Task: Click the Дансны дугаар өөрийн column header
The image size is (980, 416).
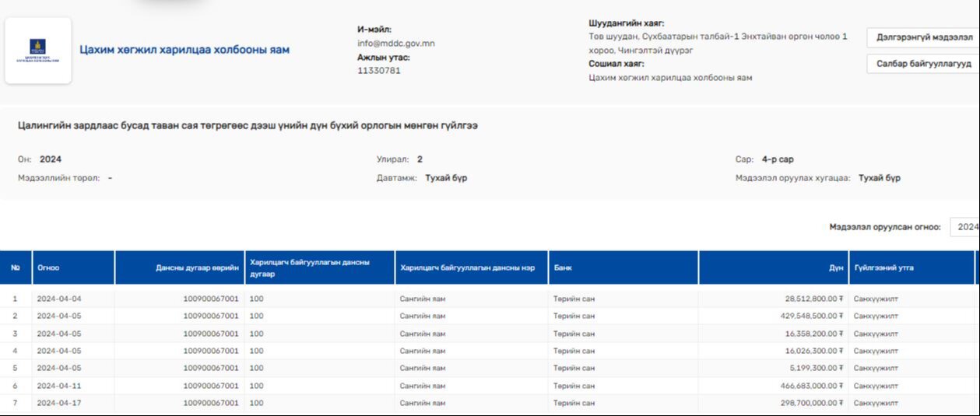Action: pos(197,267)
